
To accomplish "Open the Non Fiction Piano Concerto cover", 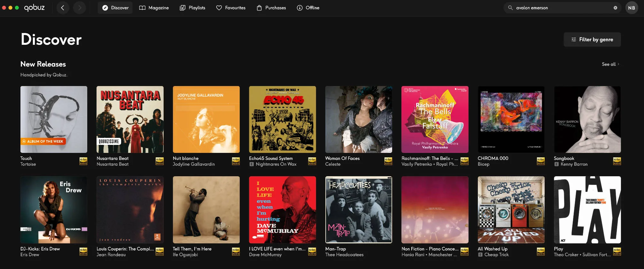I will (x=435, y=210).
